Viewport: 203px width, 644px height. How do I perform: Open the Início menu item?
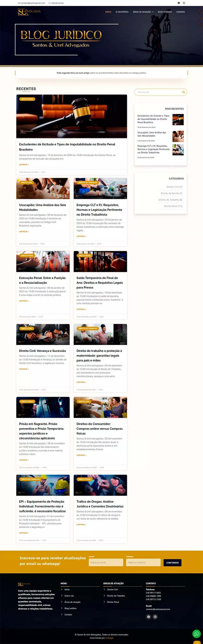point(108,12)
